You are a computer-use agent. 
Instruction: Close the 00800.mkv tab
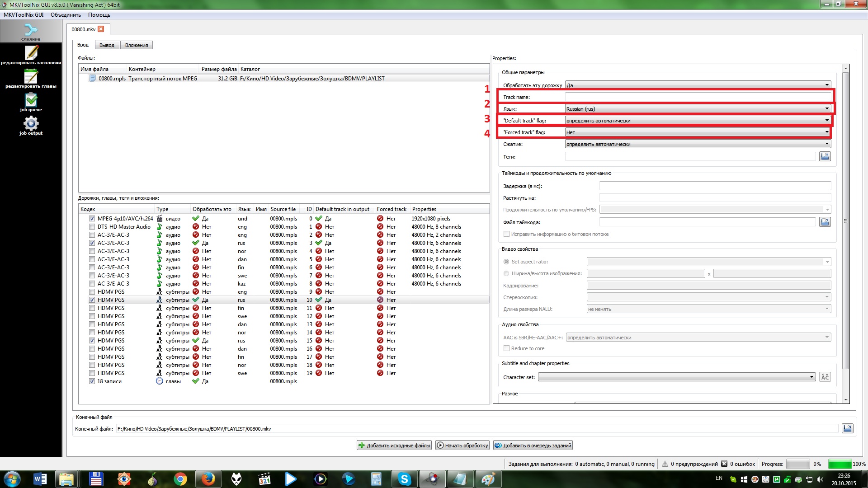point(101,29)
